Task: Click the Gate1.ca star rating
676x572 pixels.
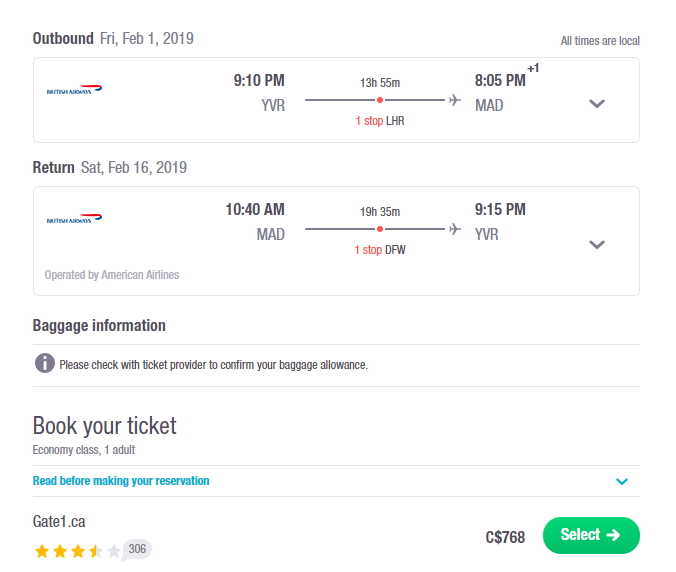Action: pos(78,551)
